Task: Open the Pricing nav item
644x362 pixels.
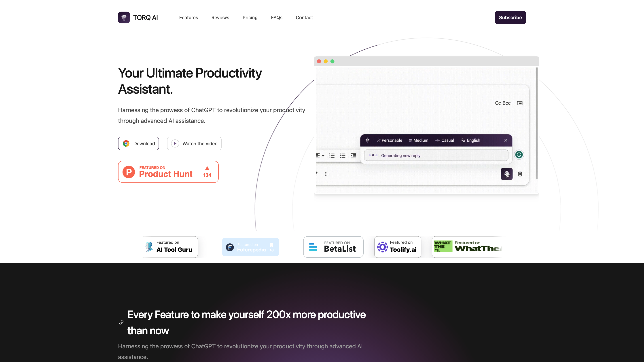Action: coord(250,17)
